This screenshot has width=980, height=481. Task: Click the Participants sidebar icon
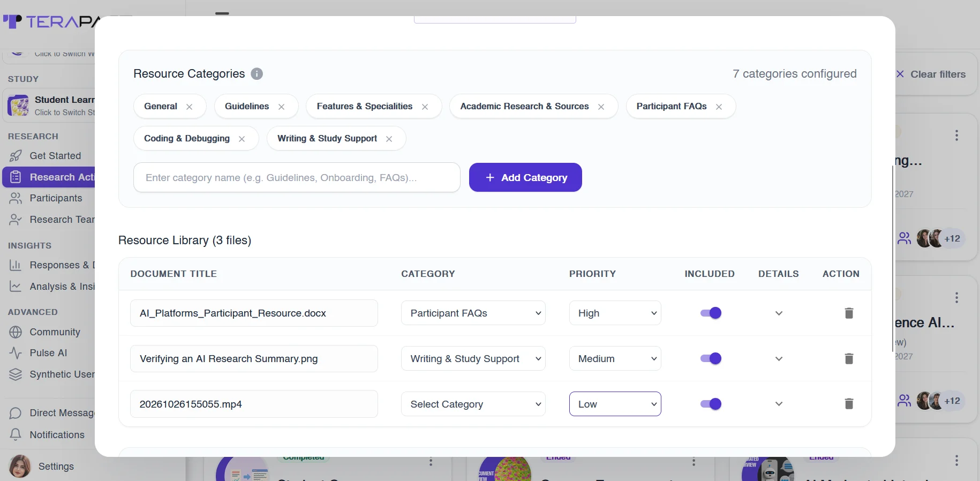click(x=16, y=198)
